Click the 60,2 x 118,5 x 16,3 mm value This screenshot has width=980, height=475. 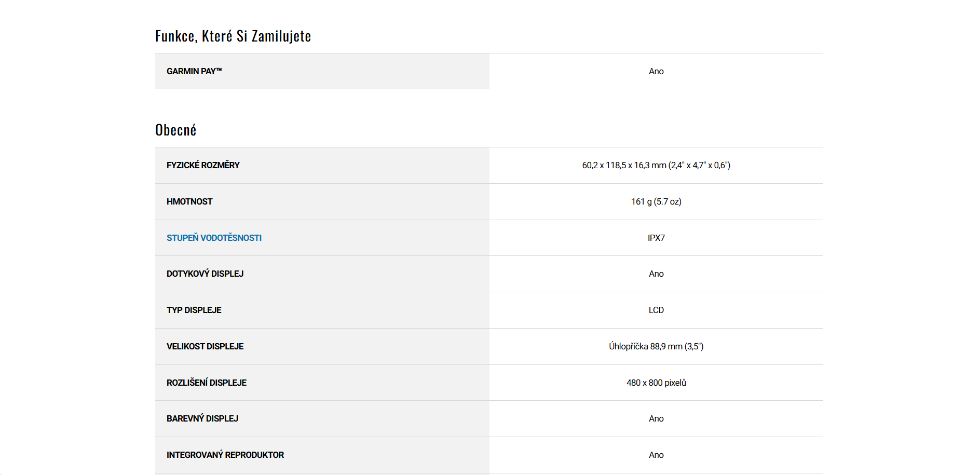tap(656, 165)
